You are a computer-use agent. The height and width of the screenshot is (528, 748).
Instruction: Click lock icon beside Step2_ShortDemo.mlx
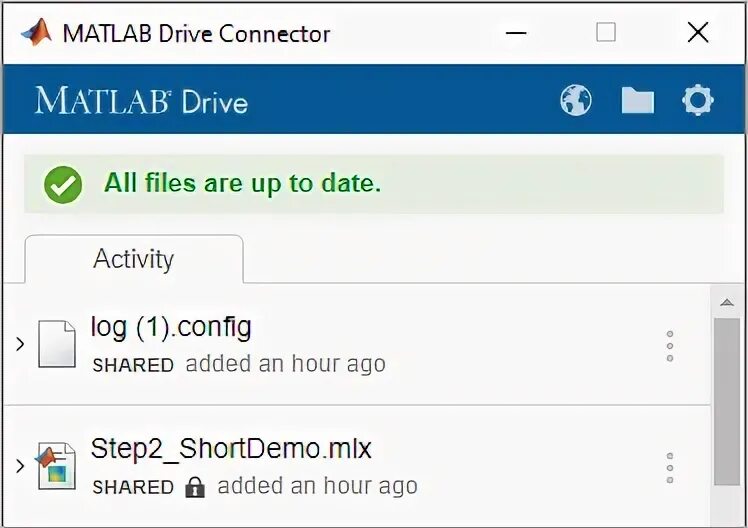coord(195,488)
